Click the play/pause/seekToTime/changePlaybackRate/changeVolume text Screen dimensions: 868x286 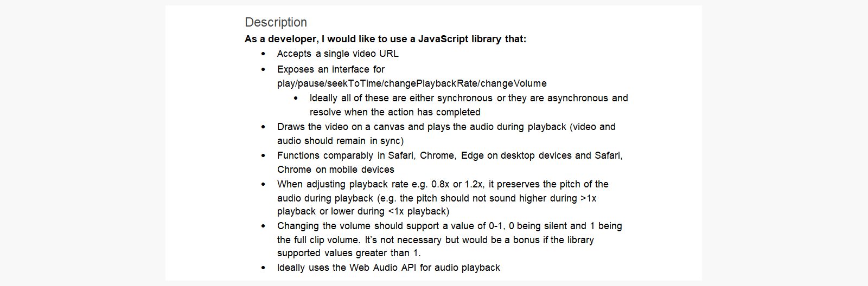412,83
